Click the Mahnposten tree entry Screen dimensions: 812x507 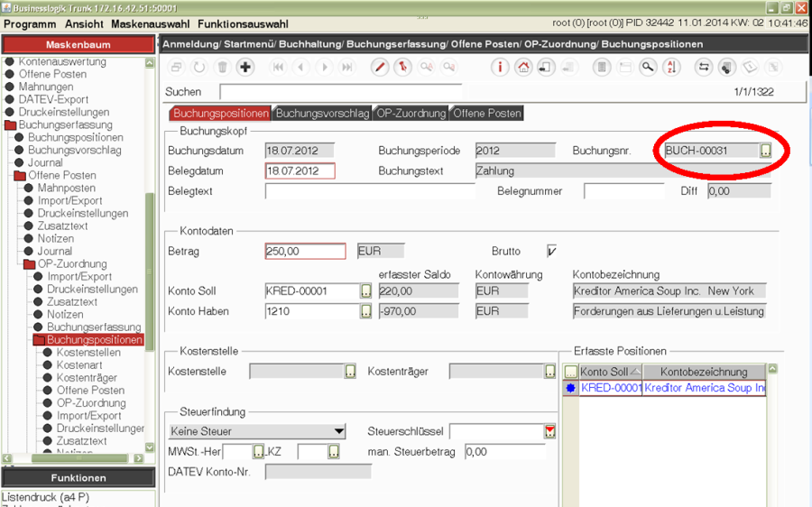66,189
